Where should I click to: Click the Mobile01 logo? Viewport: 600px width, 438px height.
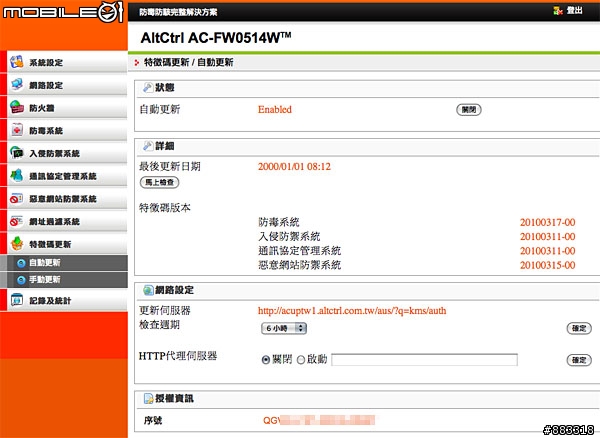(x=63, y=11)
